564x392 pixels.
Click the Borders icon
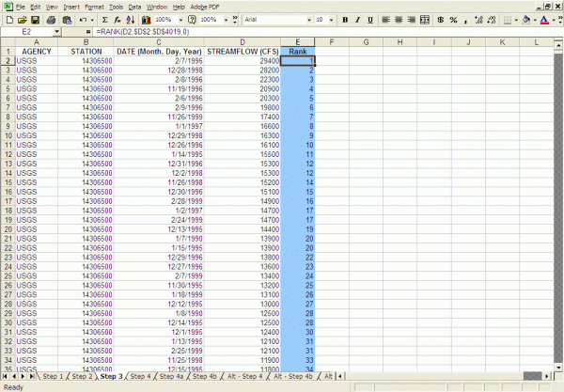508,20
